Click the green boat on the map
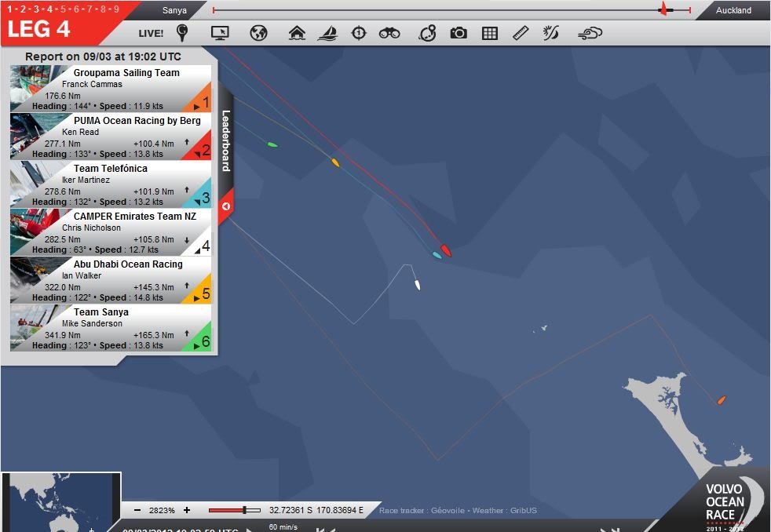The image size is (771, 532). 272,144
